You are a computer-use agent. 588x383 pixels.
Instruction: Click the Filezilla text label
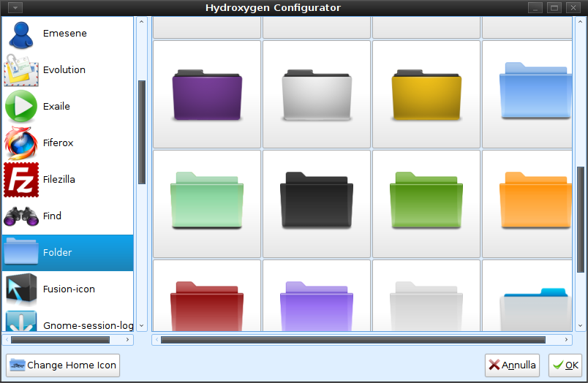pyautogui.click(x=59, y=180)
